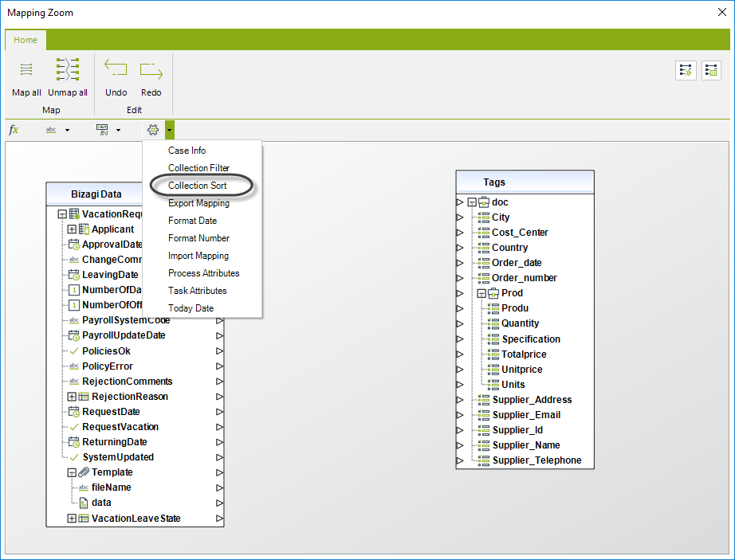This screenshot has width=735, height=560.
Task: Click the checkmark icon beside PoliciesOk
Action: [x=73, y=351]
